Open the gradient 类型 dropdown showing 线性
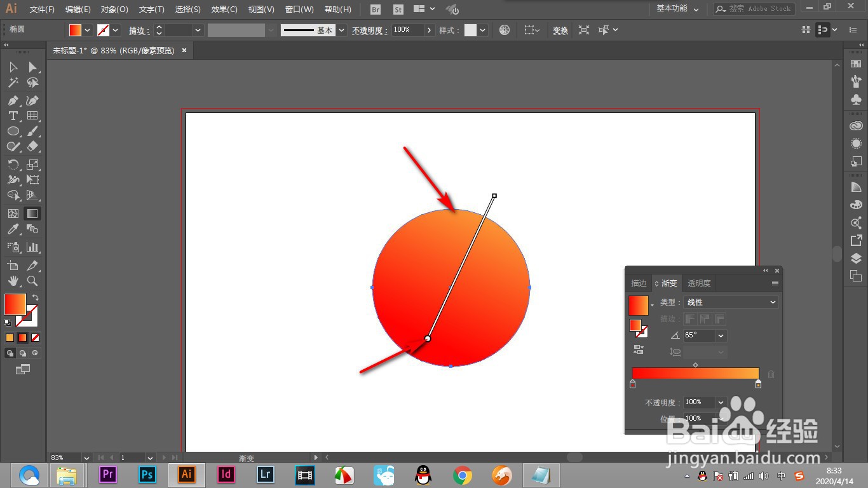Screen dimensions: 868x488 731,302
